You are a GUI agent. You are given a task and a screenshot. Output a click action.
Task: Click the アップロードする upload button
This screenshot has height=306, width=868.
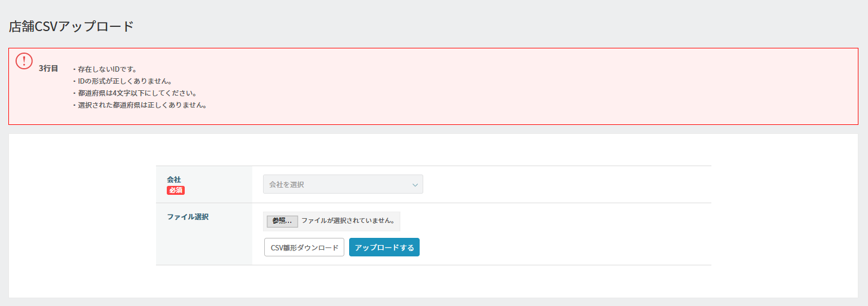click(384, 247)
